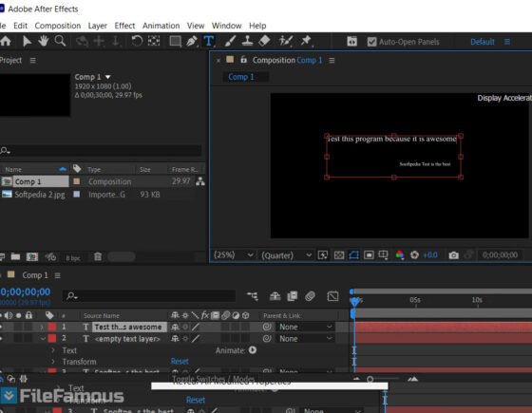Open the Project panel menu

point(33,61)
